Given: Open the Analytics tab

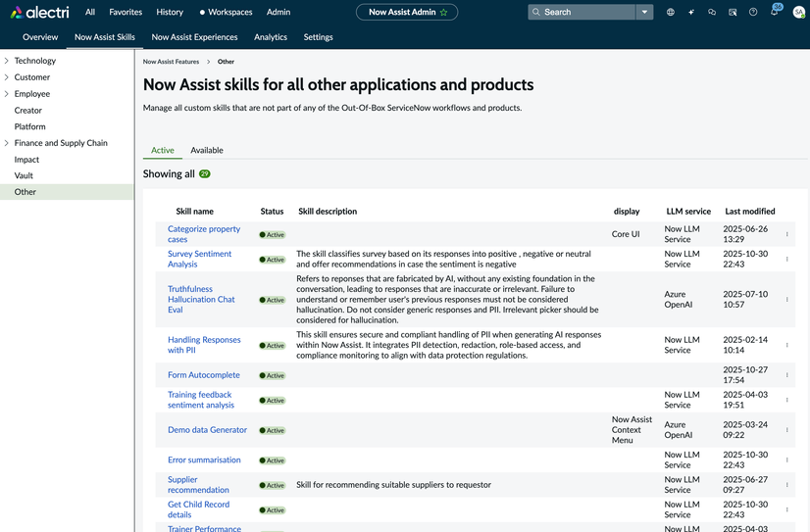Looking at the screenshot, I should [271, 37].
